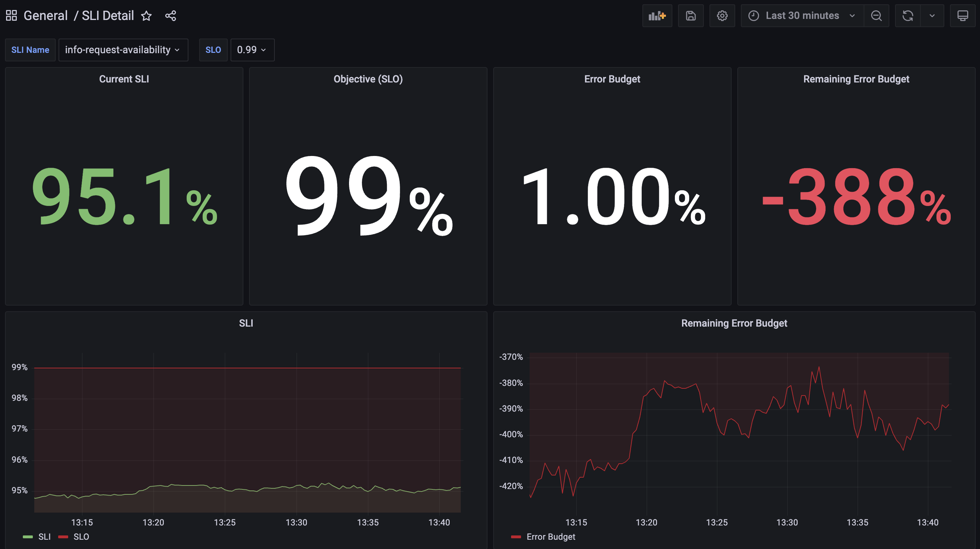
Task: Zoom out the time range
Action: click(876, 16)
